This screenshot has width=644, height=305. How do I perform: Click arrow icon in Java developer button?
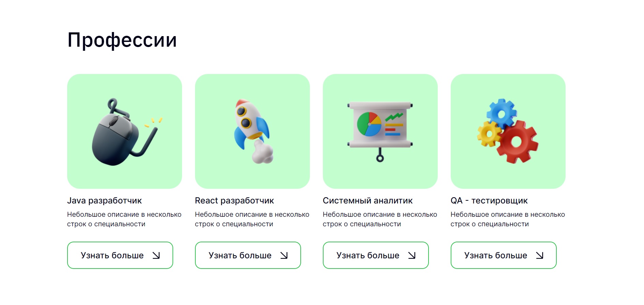(156, 255)
